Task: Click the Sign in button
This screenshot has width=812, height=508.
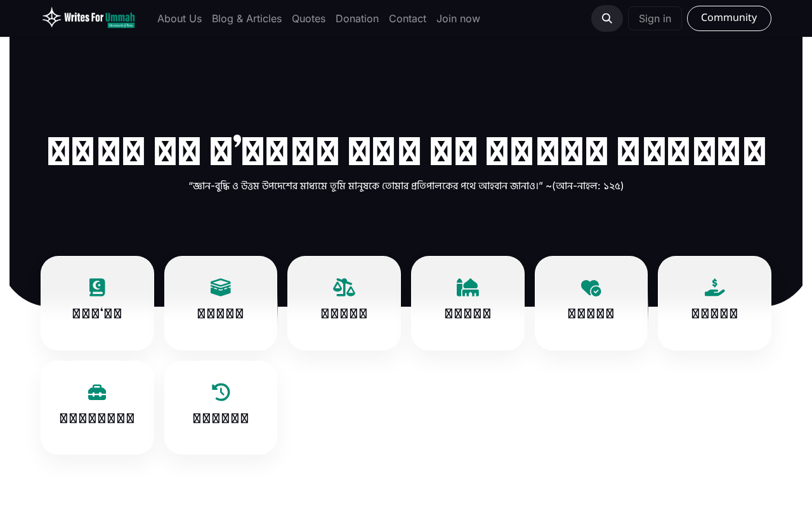Action: click(x=655, y=18)
